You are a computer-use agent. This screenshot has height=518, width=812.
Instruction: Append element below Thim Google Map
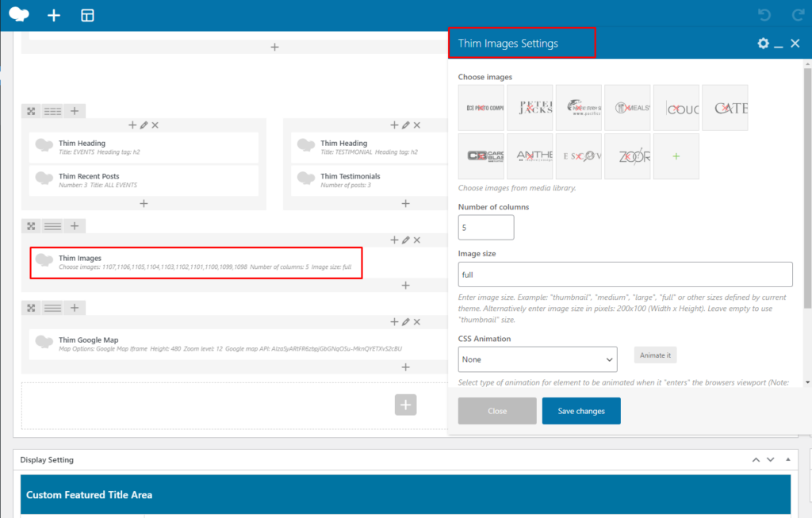coord(405,367)
